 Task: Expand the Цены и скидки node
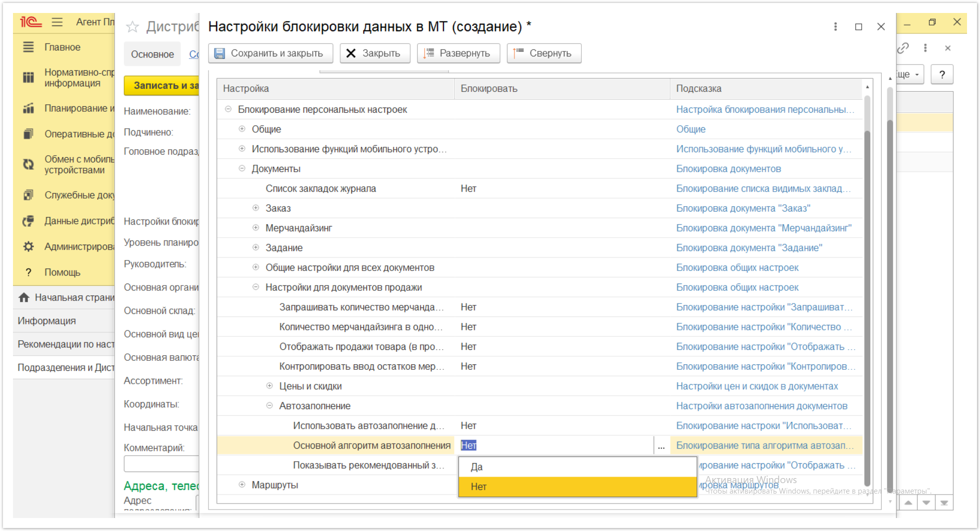point(270,386)
